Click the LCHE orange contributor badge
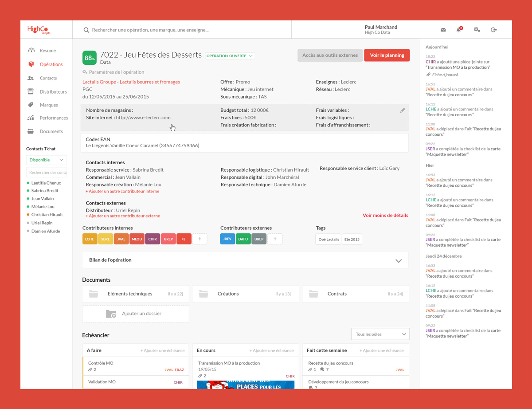Image resolution: width=532 pixels, height=409 pixels. [90, 239]
